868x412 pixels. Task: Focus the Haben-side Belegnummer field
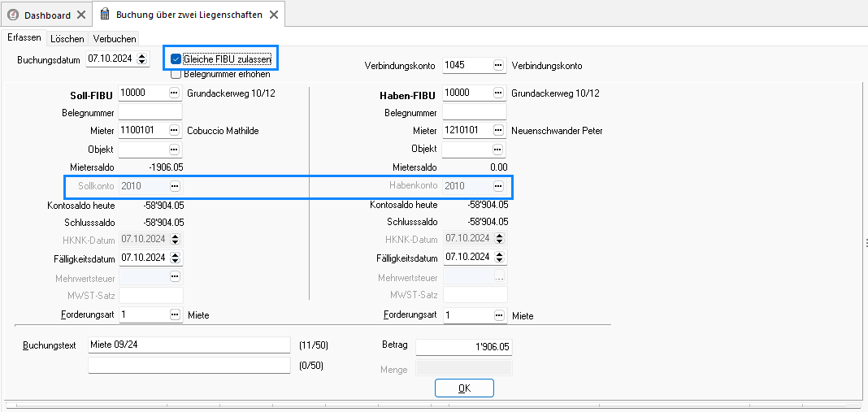pos(475,112)
